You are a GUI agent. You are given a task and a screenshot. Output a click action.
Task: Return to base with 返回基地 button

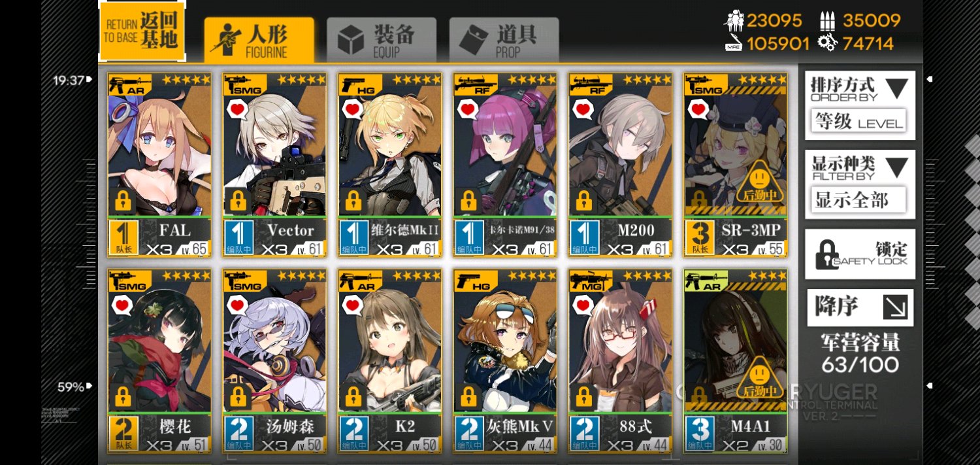(x=142, y=31)
